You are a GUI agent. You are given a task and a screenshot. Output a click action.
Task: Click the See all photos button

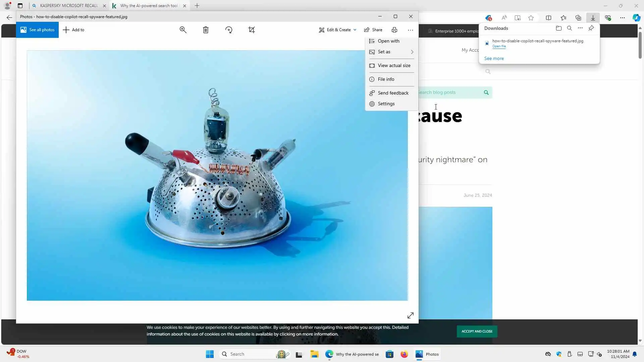[37, 30]
